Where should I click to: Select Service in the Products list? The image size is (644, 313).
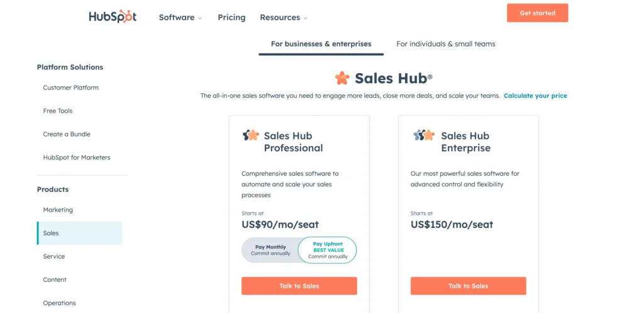pyautogui.click(x=54, y=256)
